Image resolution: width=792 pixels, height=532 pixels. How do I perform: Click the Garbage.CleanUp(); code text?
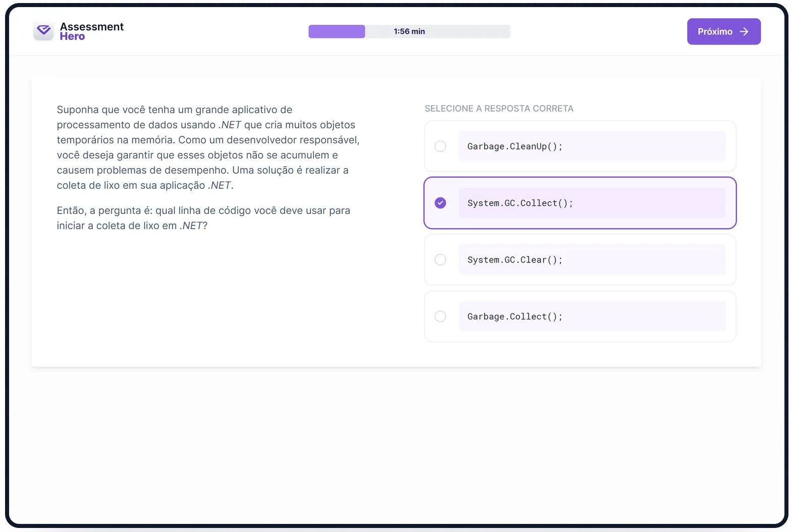pyautogui.click(x=515, y=146)
